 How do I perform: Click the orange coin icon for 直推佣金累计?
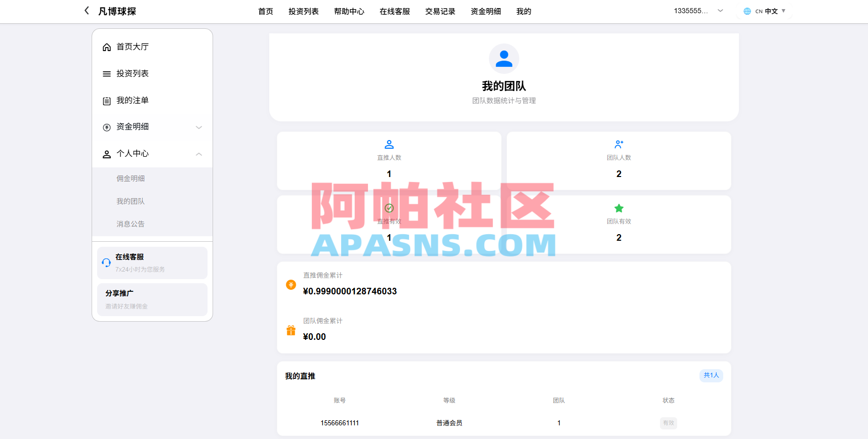[x=291, y=285]
